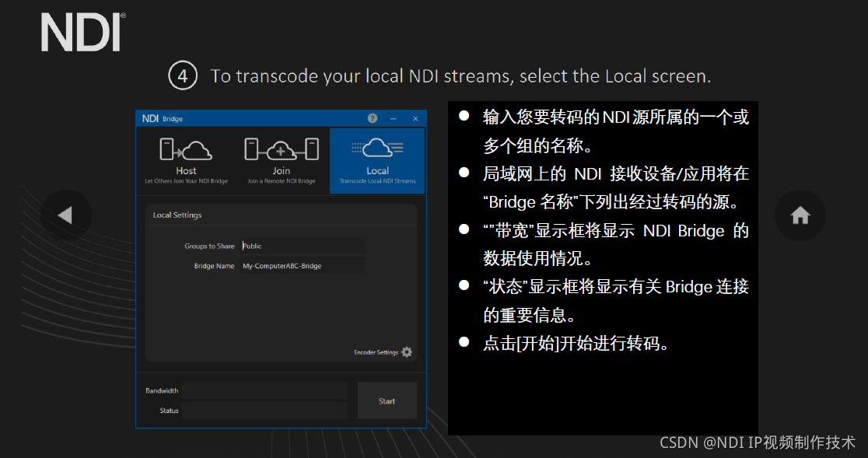
Task: Open the home page icon
Action: [x=800, y=215]
